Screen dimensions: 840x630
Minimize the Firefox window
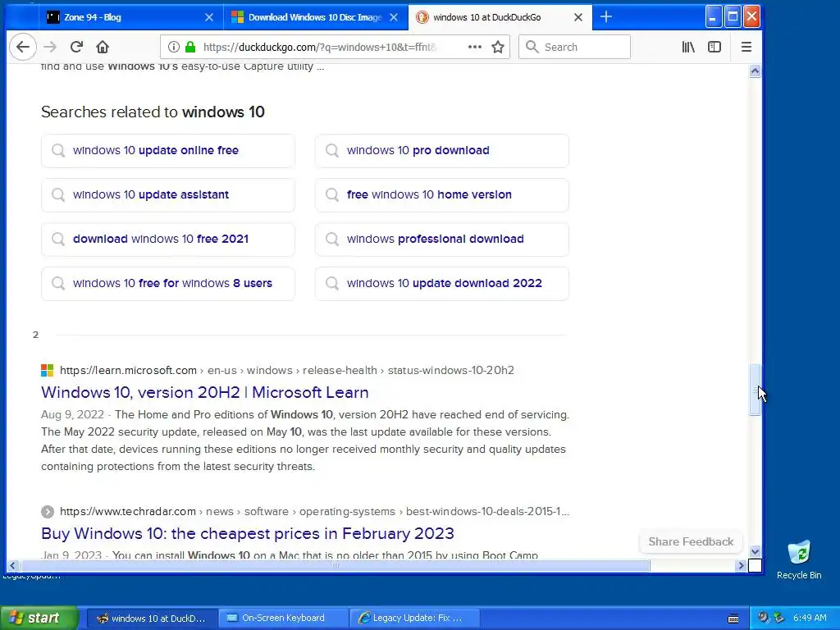coord(713,17)
